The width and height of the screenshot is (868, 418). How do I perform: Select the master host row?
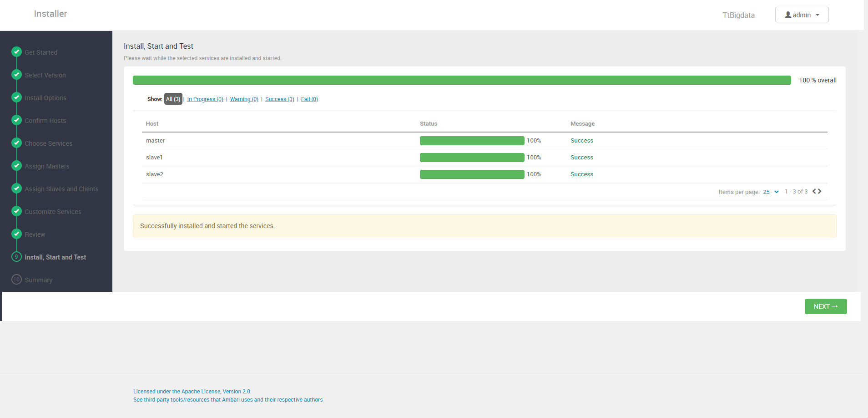point(155,140)
